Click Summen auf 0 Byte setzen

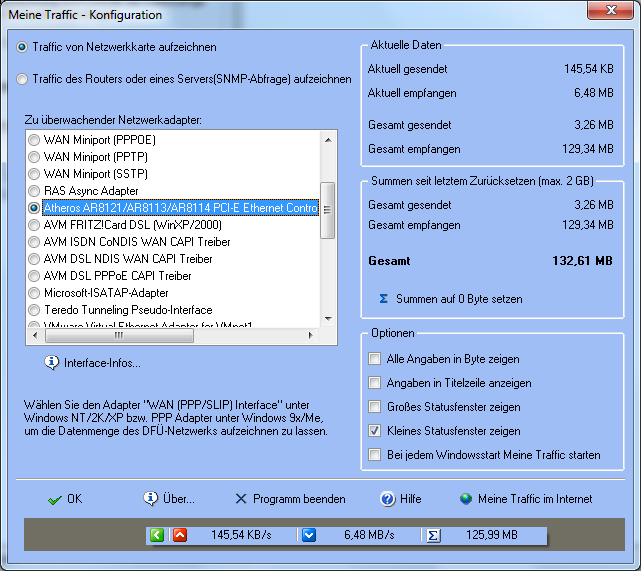coord(459,299)
